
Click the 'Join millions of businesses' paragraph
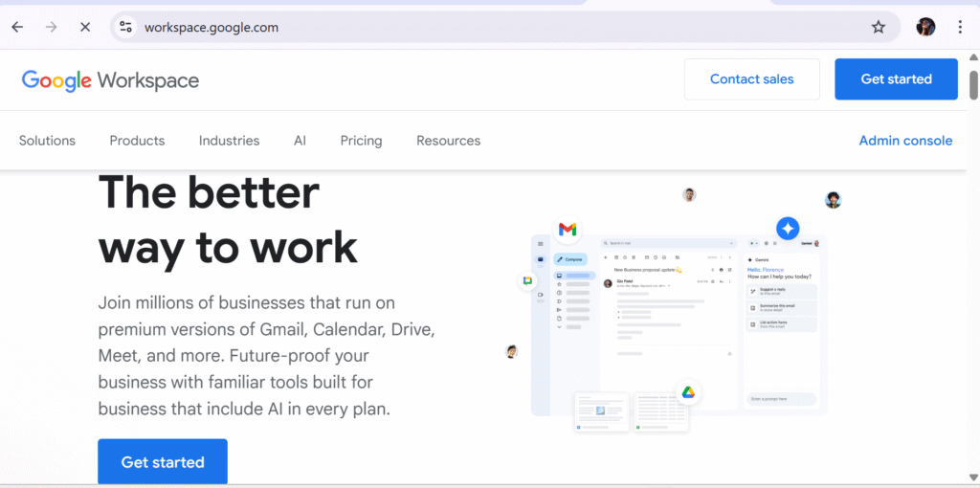point(267,356)
